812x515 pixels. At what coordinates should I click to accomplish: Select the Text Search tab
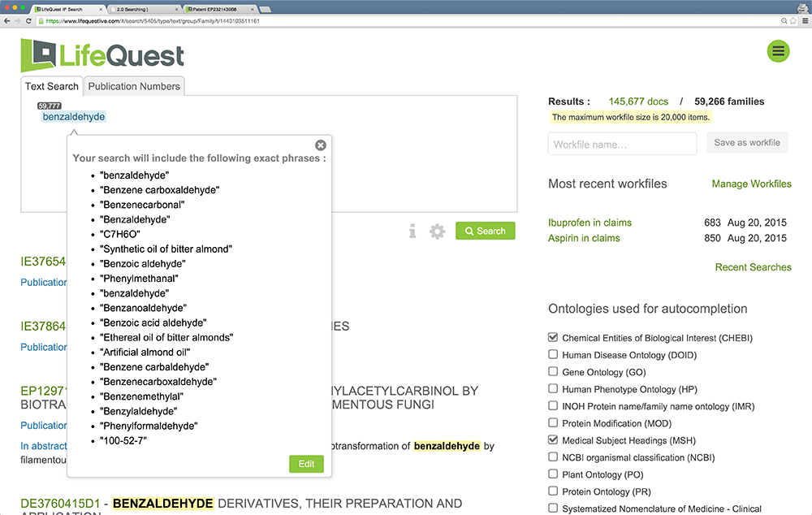click(52, 86)
